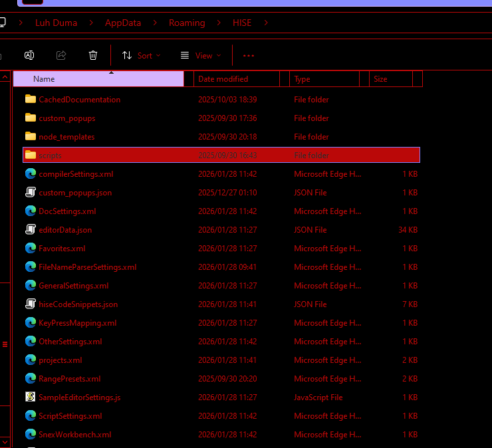Click the Roaming breadcrumb
The width and height of the screenshot is (492, 448).
click(187, 23)
